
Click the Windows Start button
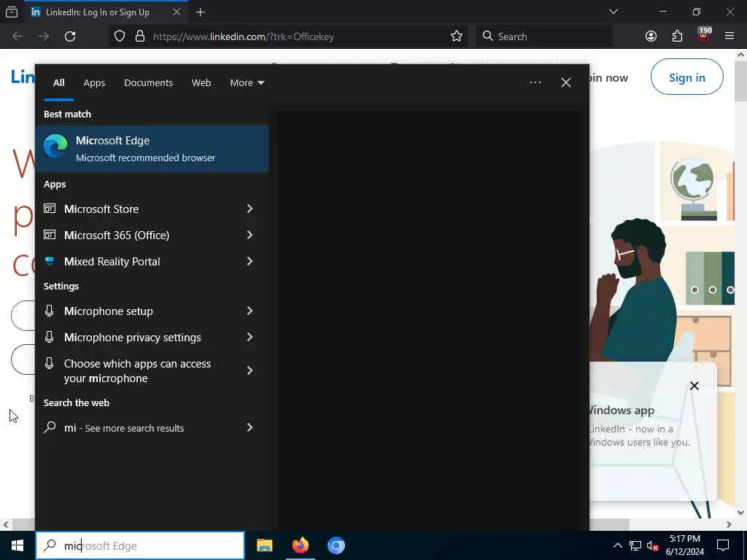point(18,545)
